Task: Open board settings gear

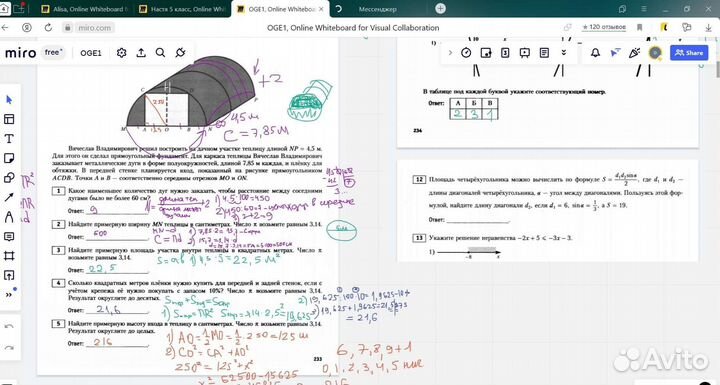Action: point(122,53)
